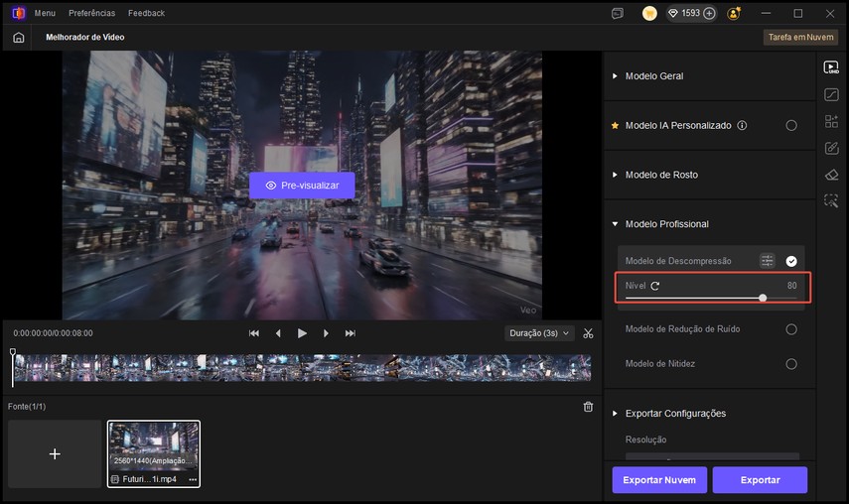Jump to the first frame
This screenshot has width=849, height=504.
(254, 333)
